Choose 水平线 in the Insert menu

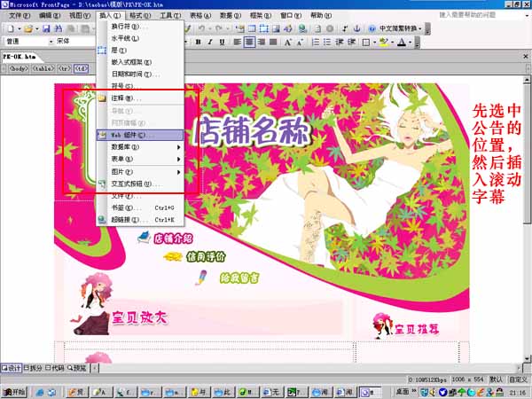coord(140,38)
